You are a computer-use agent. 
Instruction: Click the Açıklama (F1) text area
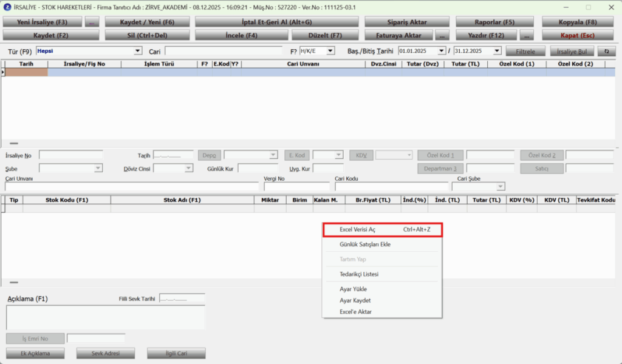coord(106,317)
